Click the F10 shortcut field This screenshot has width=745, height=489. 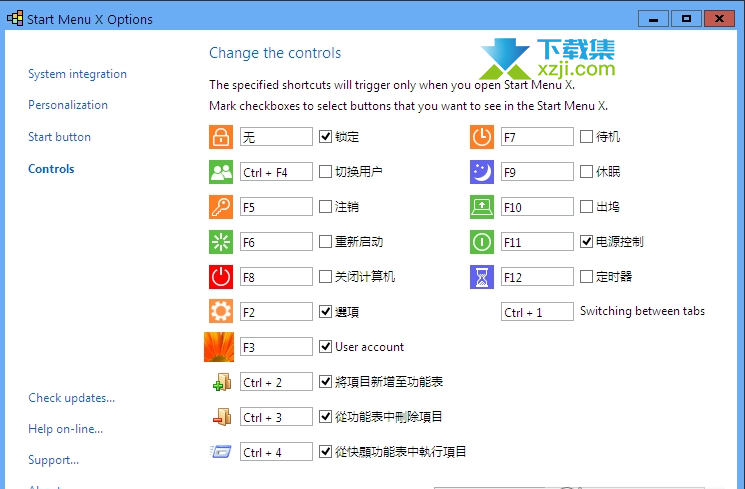point(537,207)
